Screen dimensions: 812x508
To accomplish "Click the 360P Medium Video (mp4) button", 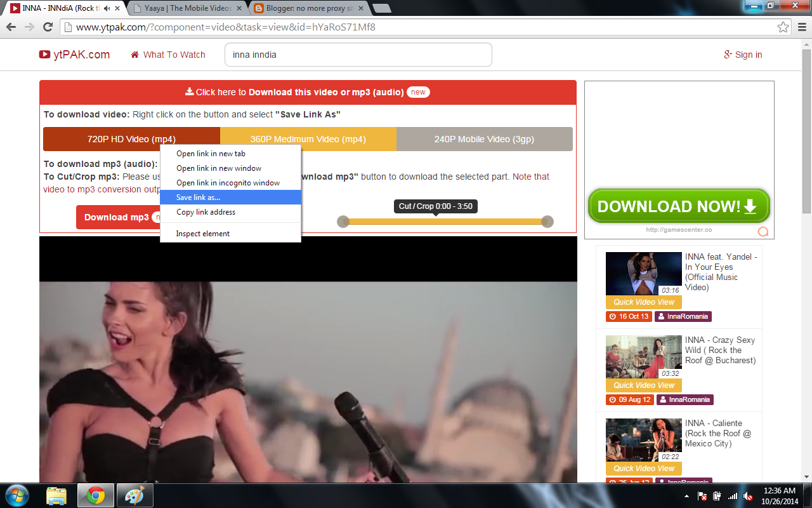I will [308, 139].
